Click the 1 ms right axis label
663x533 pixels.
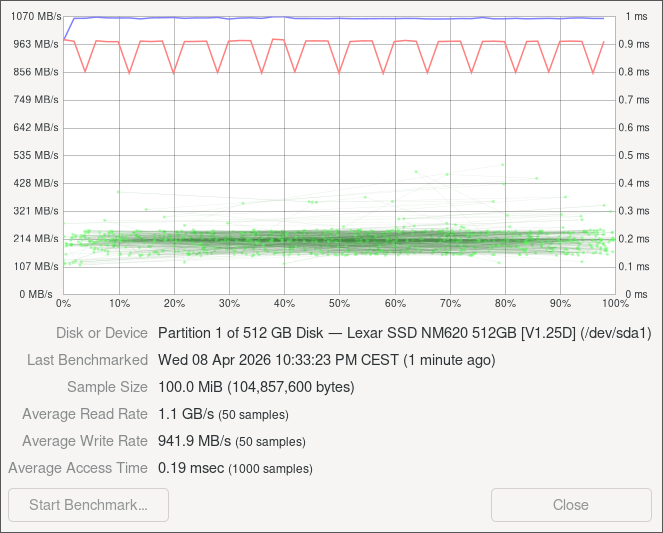635,17
